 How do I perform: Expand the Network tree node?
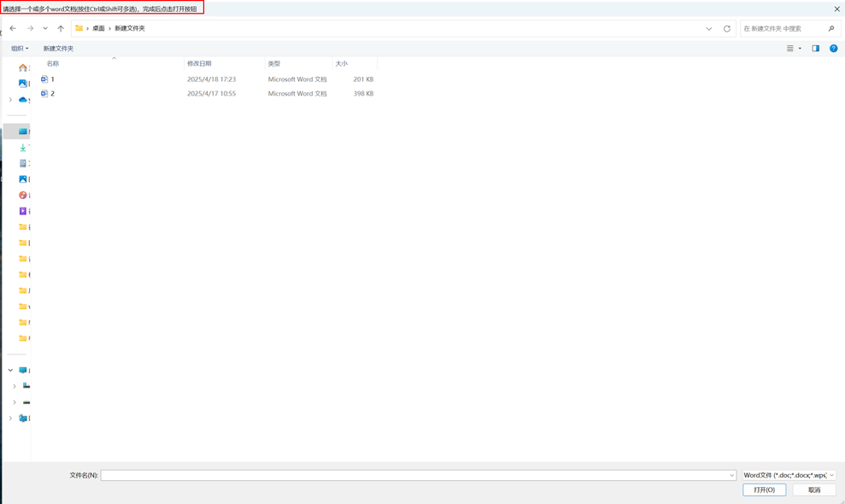[x=10, y=419]
